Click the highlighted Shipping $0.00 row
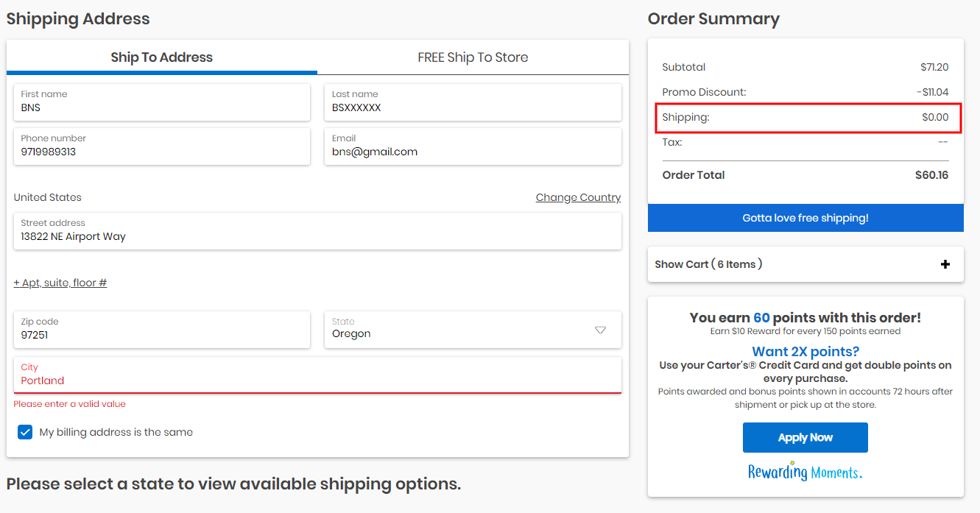The image size is (980, 513). pos(805,118)
